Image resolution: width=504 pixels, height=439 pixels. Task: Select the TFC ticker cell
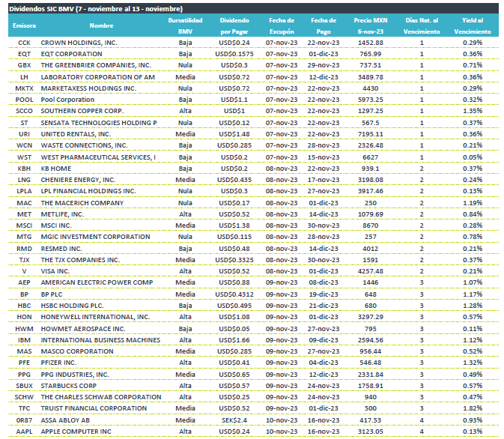coord(24,408)
